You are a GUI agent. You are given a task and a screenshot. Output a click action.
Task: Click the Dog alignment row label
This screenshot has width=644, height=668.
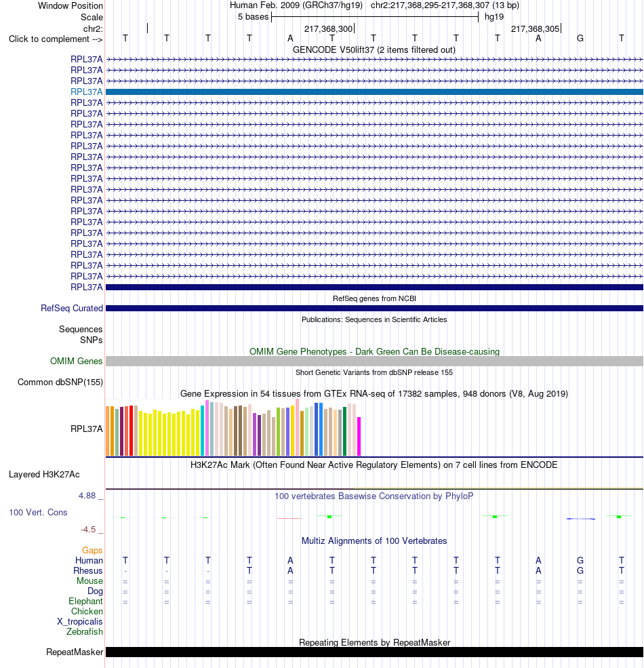coord(95,591)
